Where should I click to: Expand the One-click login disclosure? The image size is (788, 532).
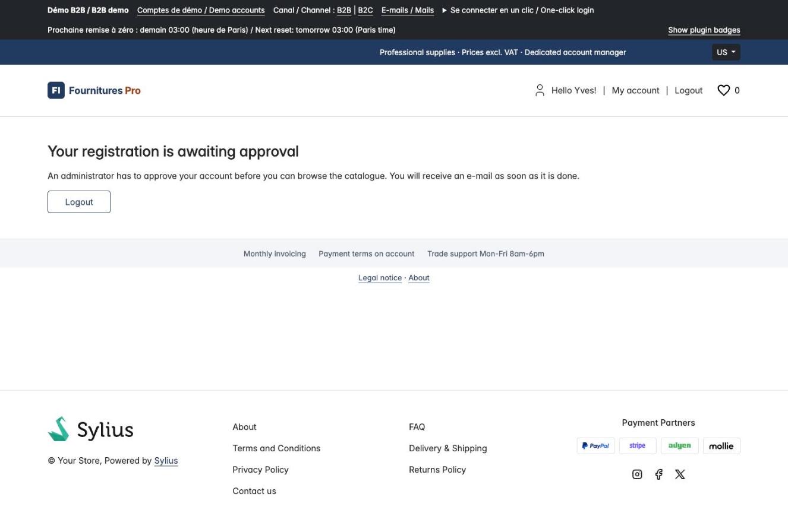point(518,10)
